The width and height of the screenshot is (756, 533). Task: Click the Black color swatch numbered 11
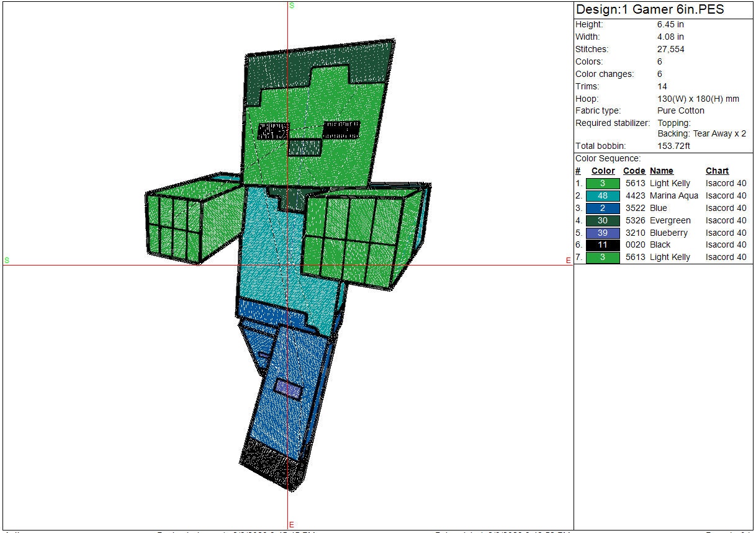(602, 245)
